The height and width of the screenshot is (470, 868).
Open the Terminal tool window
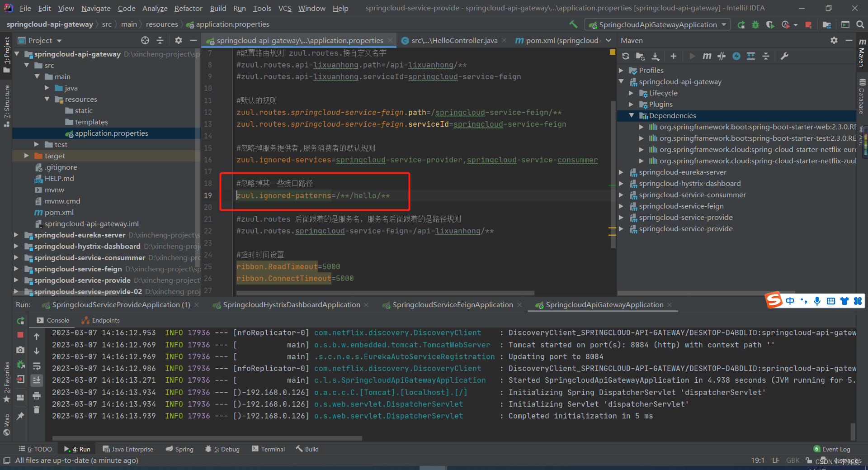point(269,449)
